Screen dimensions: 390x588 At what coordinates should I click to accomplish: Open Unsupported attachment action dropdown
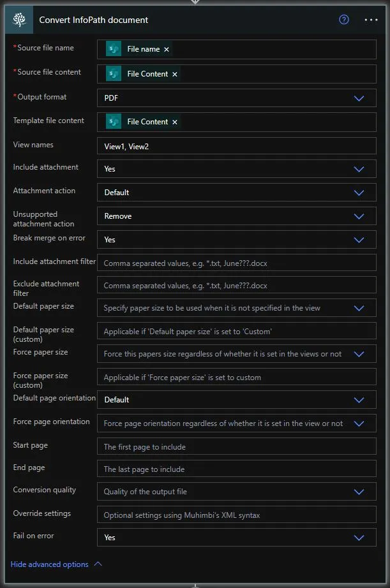359,216
